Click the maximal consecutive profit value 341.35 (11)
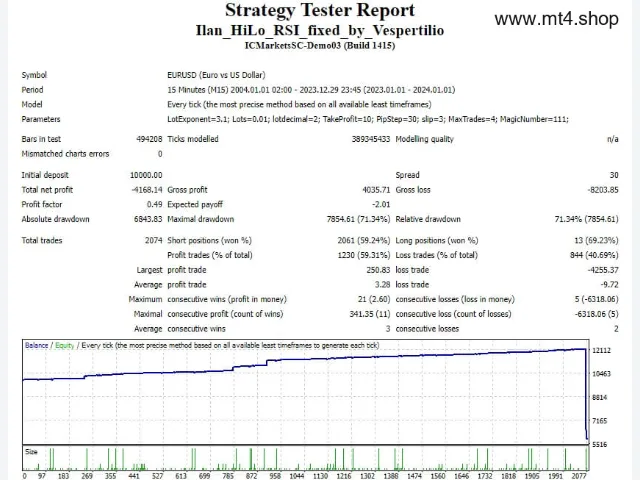640x480 pixels. (370, 314)
